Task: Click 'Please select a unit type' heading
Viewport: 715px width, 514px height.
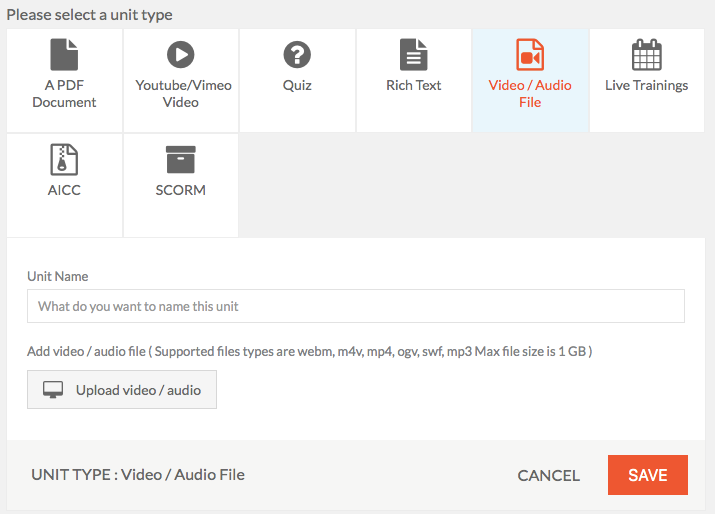Action: click(89, 15)
